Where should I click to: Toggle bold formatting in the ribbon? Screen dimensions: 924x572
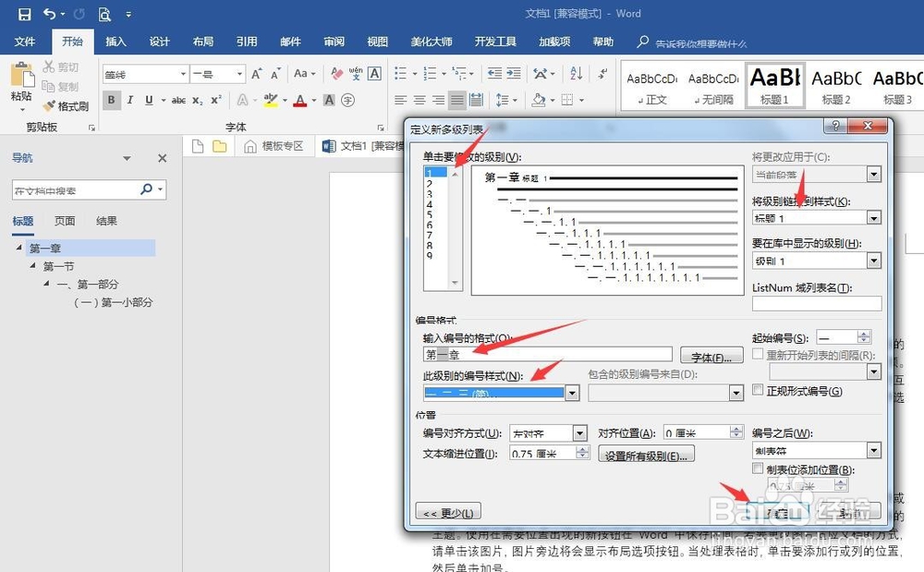point(110,99)
